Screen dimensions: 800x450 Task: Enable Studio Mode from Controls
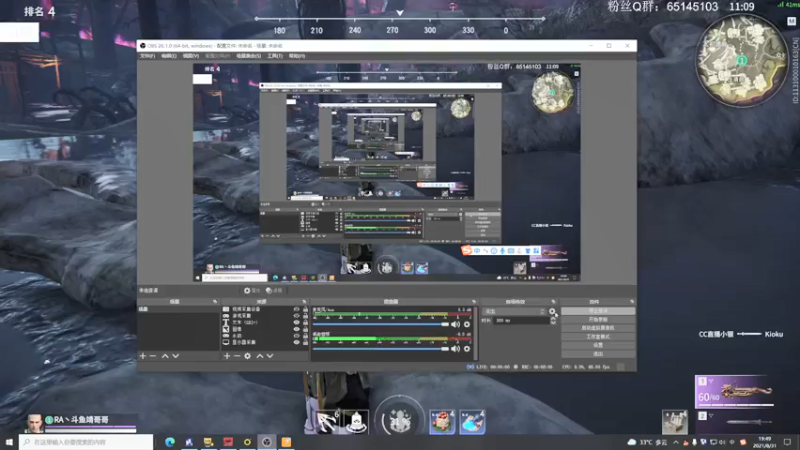click(598, 337)
